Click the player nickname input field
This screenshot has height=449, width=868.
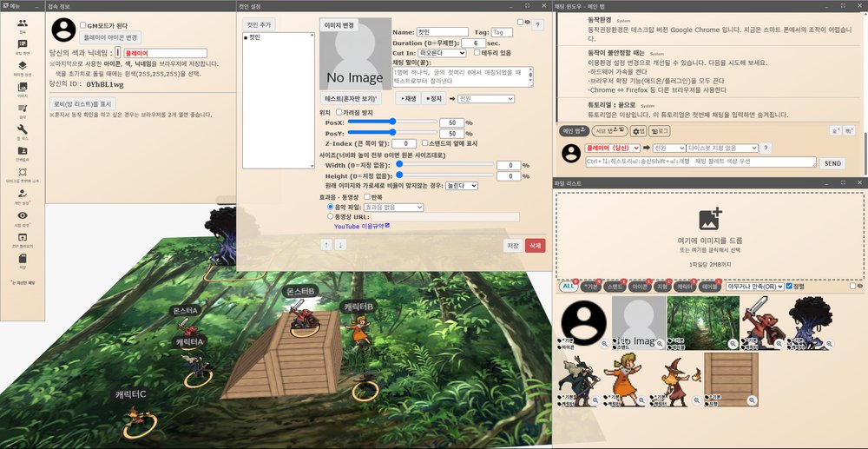(166, 53)
